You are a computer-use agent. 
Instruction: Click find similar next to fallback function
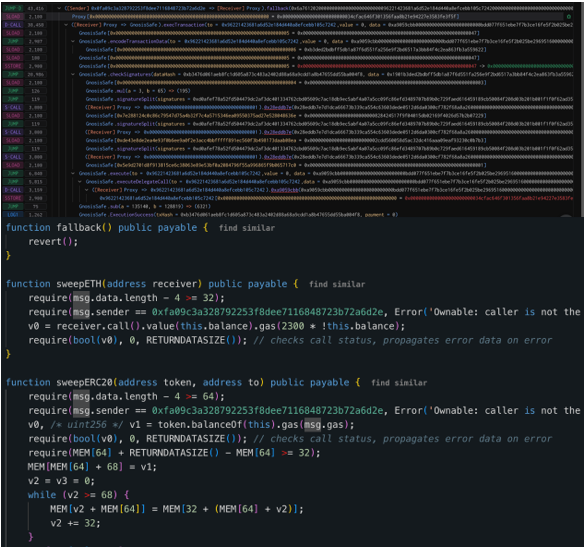coord(247,228)
